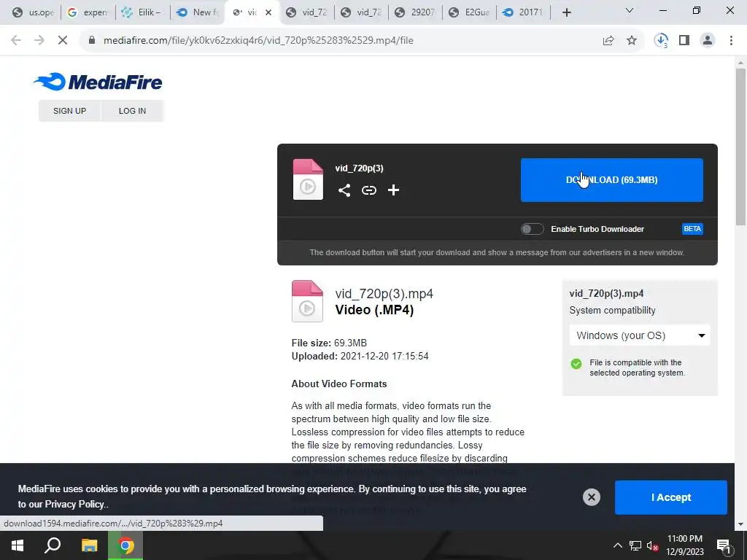Click the LOG IN button

133,111
